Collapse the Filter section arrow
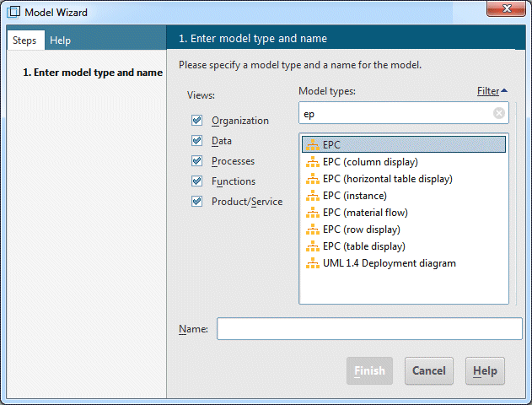This screenshot has width=532, height=405. coord(504,90)
